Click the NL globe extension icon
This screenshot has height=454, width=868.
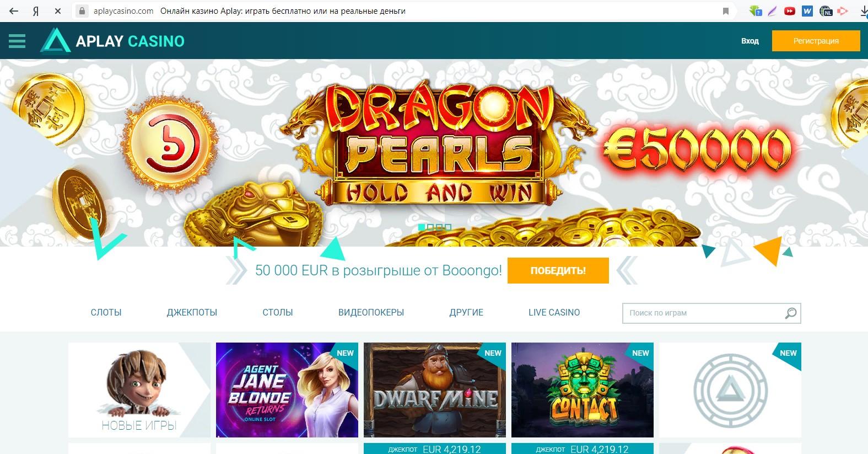coord(825,10)
